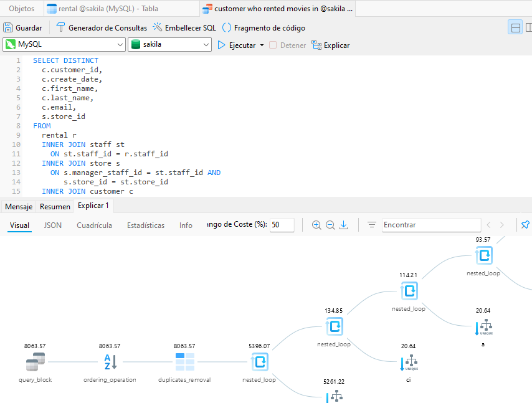Click the zoom in magnifier icon

316,225
